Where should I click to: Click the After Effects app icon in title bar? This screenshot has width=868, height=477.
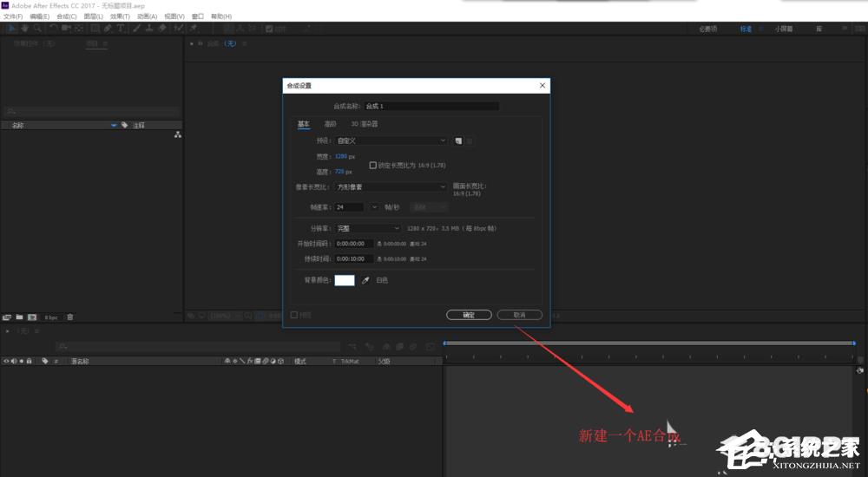click(5, 5)
